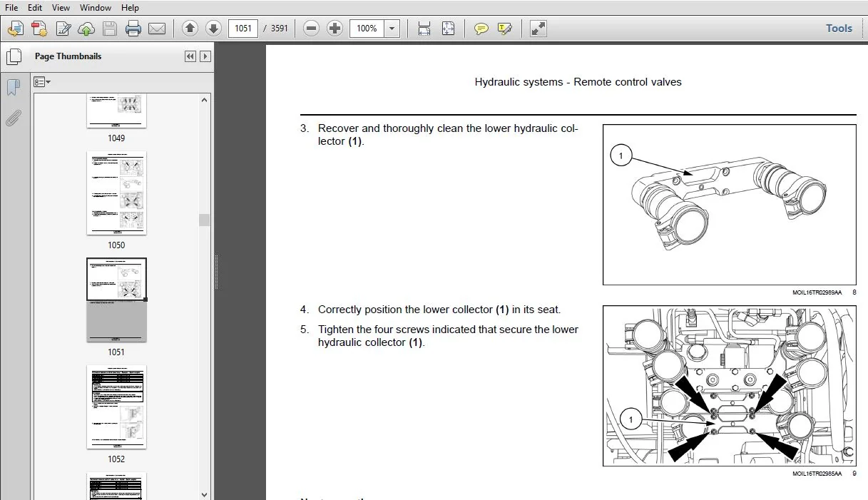Click the zoom level field showing 100%
The width and height of the screenshot is (868, 500).
[x=367, y=29]
